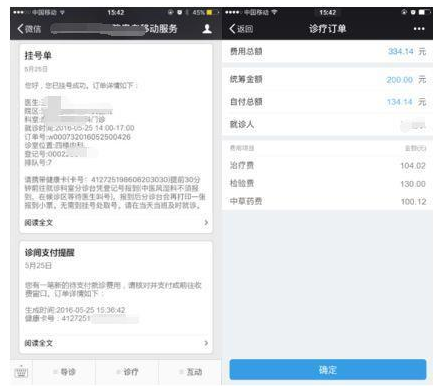
Task: Read full text of 诊间支付提醒 message
Action: (x=39, y=343)
